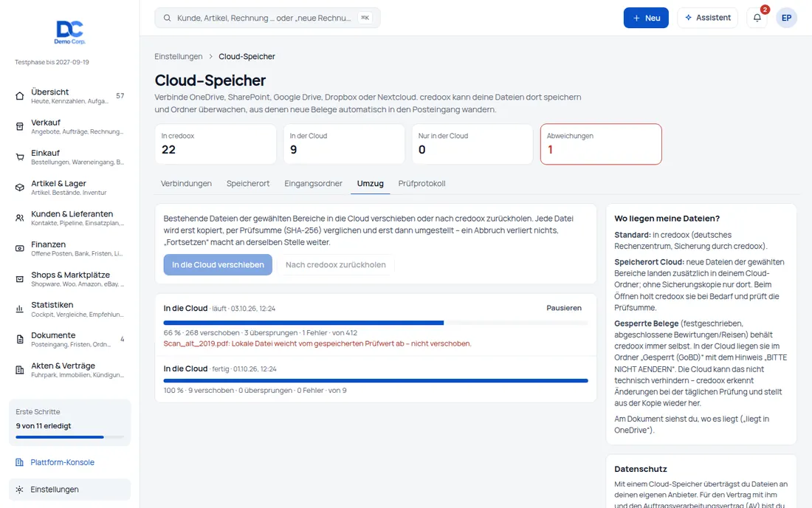Click the Verkauf sidebar icon
This screenshot has height=508, width=812.
coord(20,126)
